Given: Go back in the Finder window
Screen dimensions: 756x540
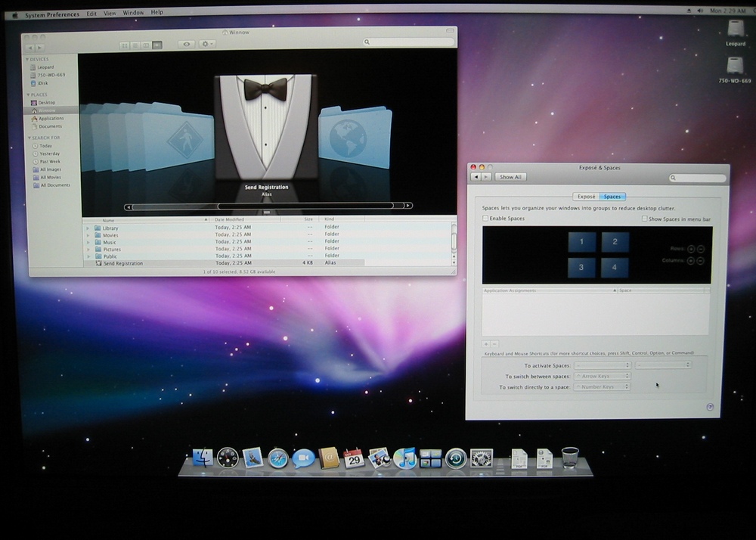Looking at the screenshot, I should click(x=30, y=48).
